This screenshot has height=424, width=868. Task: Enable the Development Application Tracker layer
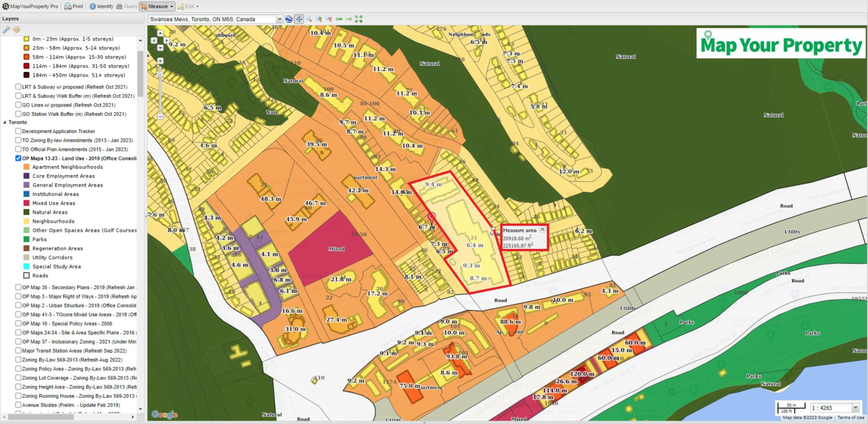pyautogui.click(x=18, y=131)
